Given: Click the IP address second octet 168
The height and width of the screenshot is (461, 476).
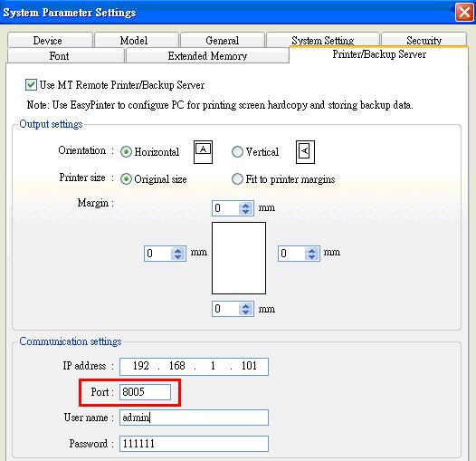Looking at the screenshot, I should coord(177,366).
